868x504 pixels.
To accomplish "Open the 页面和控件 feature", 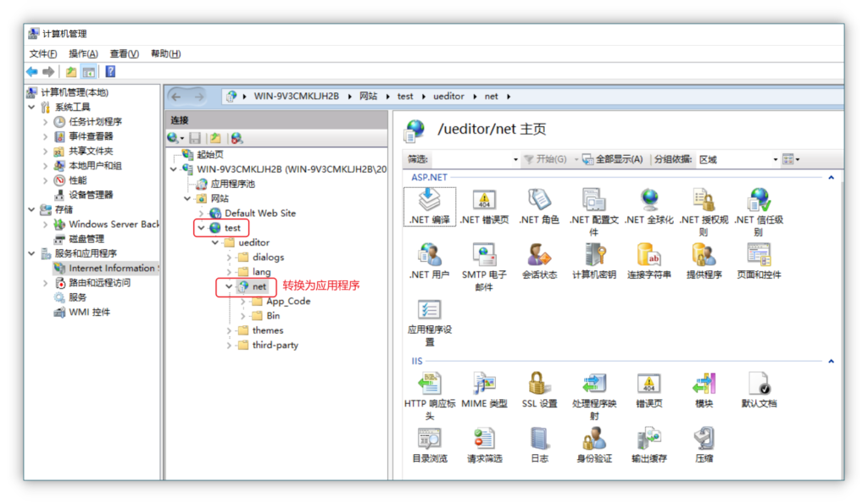I will pyautogui.click(x=759, y=261).
